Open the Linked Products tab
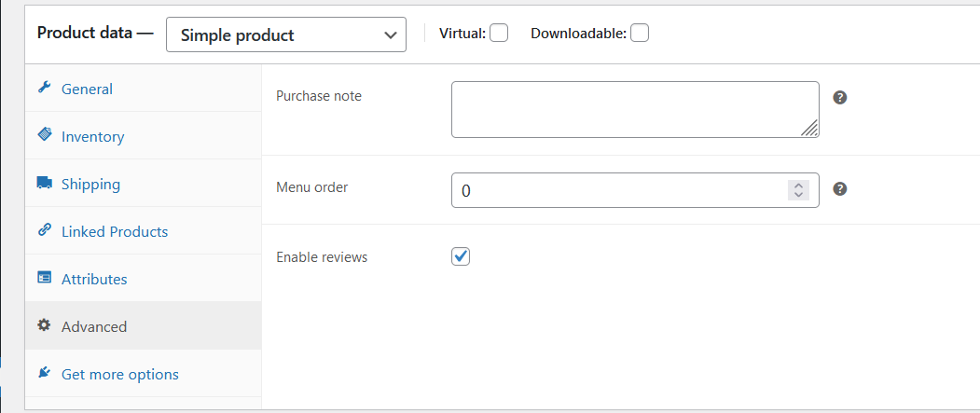Screen dimensions: 980x413 pyautogui.click(x=115, y=232)
